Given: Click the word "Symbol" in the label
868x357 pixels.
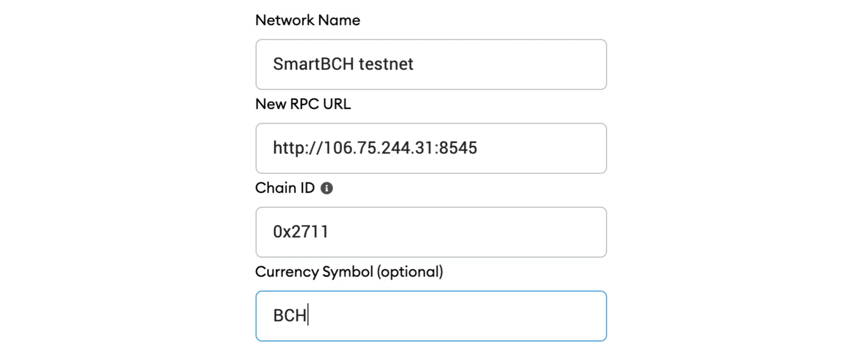Looking at the screenshot, I should pyautogui.click(x=347, y=272).
